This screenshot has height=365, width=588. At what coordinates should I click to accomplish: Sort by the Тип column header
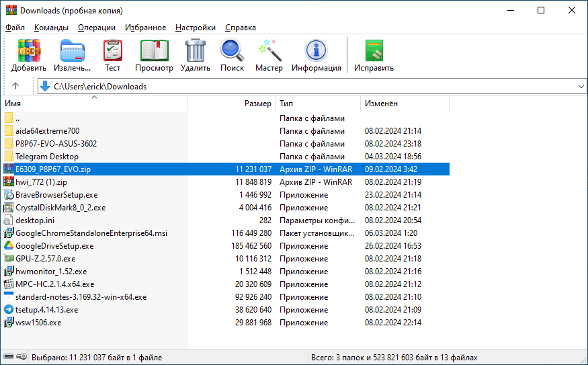click(x=318, y=104)
